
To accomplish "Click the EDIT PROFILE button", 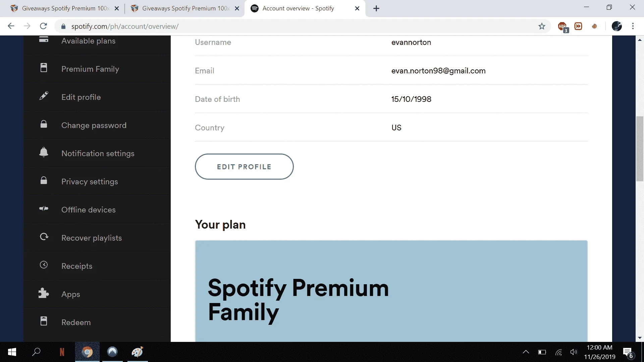I will 244,167.
